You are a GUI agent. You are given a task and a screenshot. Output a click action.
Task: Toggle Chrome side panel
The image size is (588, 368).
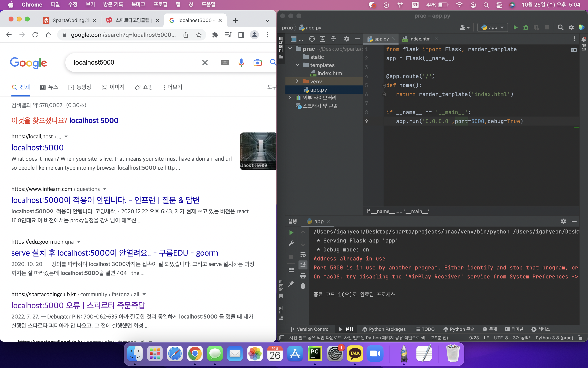[x=241, y=35]
